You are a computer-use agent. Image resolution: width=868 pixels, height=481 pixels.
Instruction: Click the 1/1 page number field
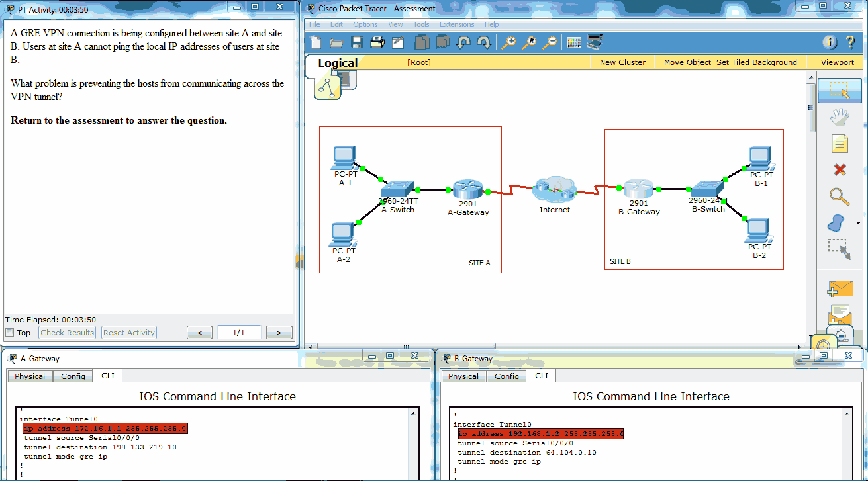[x=239, y=333]
